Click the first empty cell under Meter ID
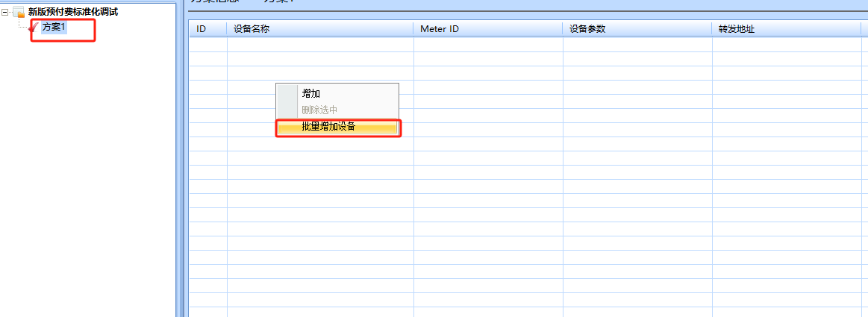 click(x=487, y=44)
